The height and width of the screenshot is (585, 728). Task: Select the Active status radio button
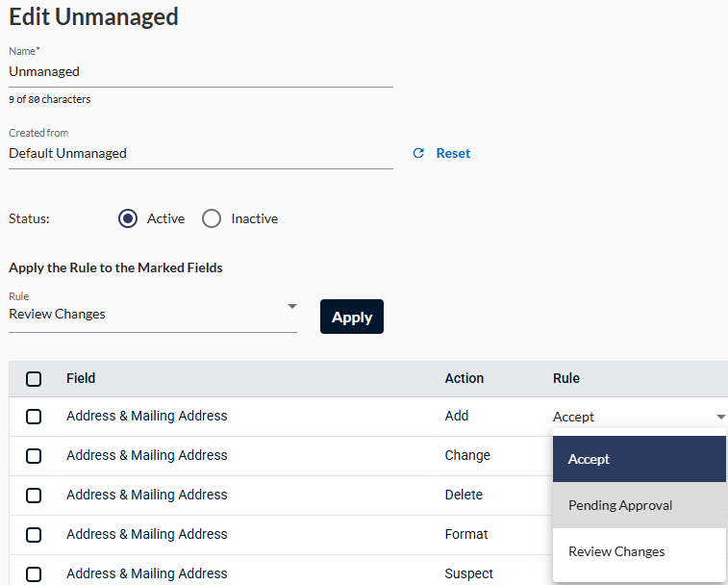pyautogui.click(x=128, y=218)
